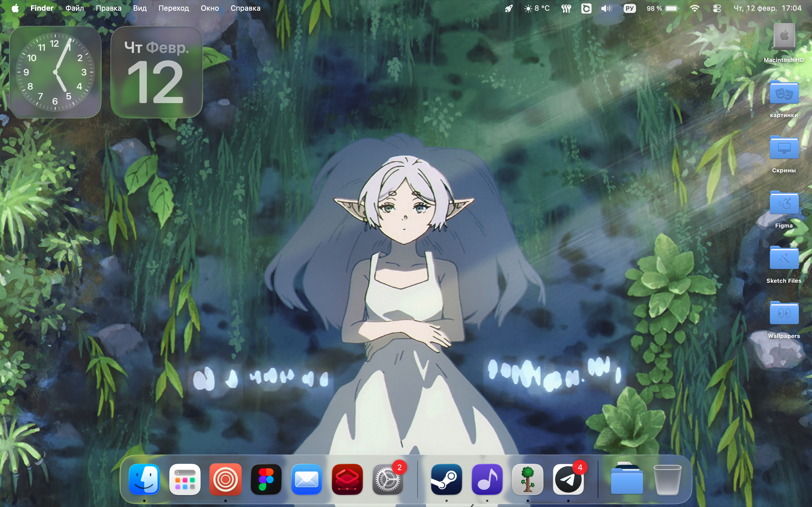
Task: Toggle Wi-Fi menu in status bar
Action: point(694,8)
